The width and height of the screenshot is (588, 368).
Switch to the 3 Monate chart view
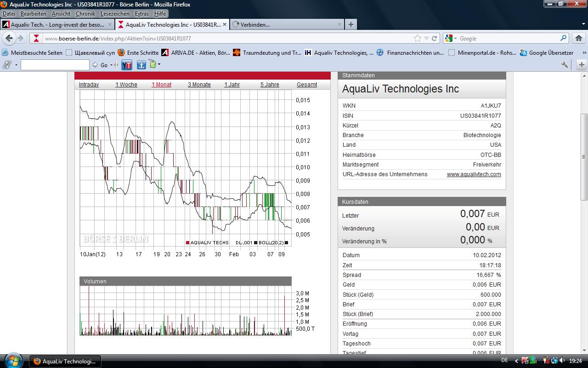tap(199, 85)
